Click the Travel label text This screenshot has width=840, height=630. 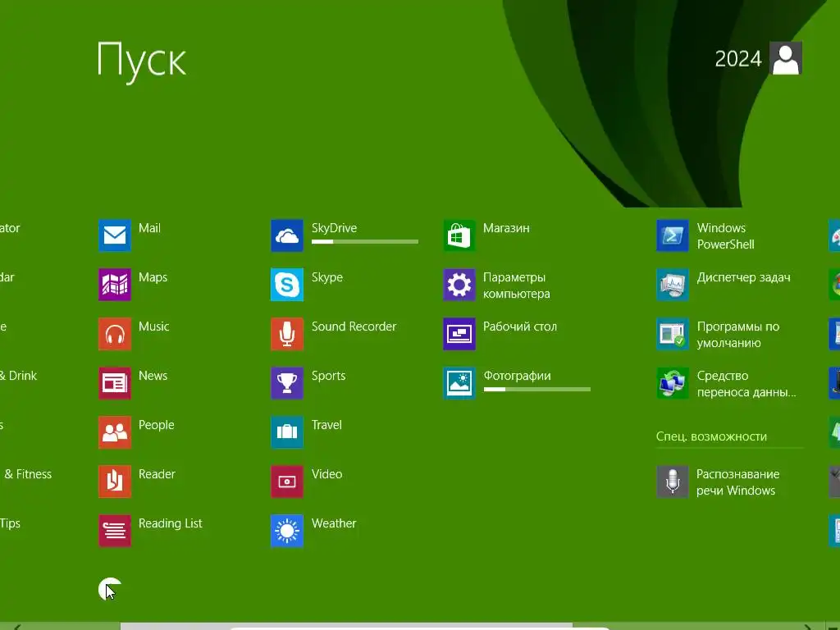pyautogui.click(x=326, y=425)
